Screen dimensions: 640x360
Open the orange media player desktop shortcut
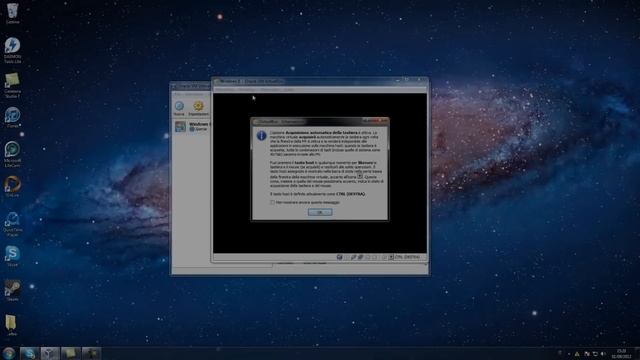point(12,187)
